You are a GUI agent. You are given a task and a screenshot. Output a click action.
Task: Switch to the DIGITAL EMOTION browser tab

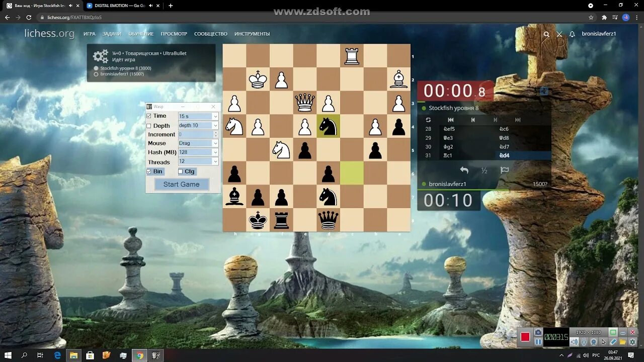(121, 6)
